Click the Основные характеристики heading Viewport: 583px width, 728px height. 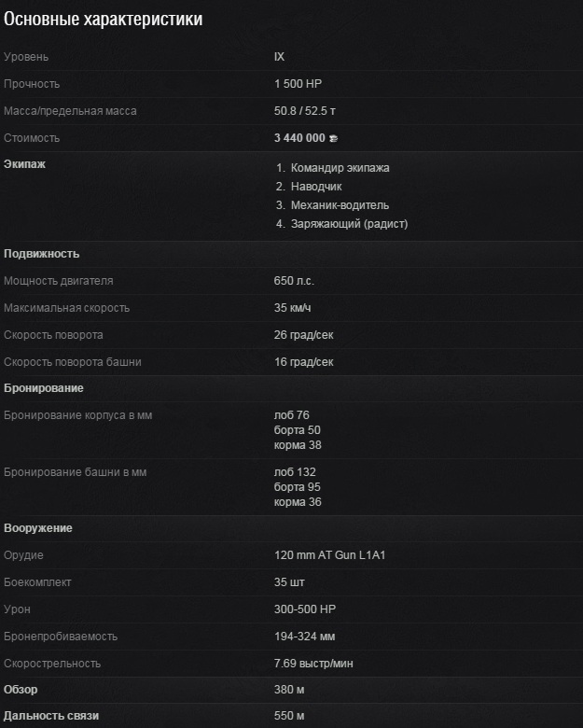point(103,20)
